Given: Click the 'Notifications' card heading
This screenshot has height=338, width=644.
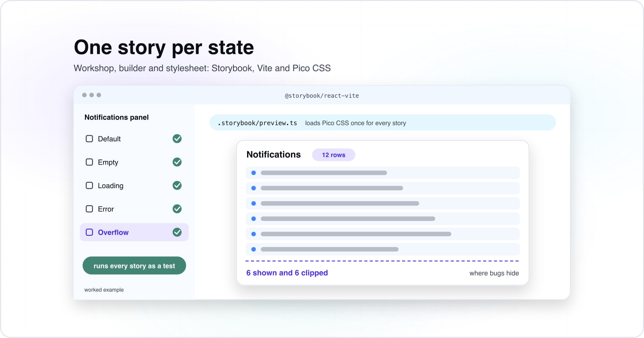Looking at the screenshot, I should 274,155.
